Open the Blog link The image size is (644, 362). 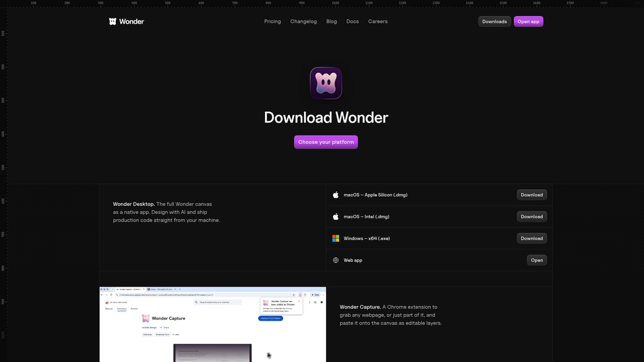(x=332, y=21)
